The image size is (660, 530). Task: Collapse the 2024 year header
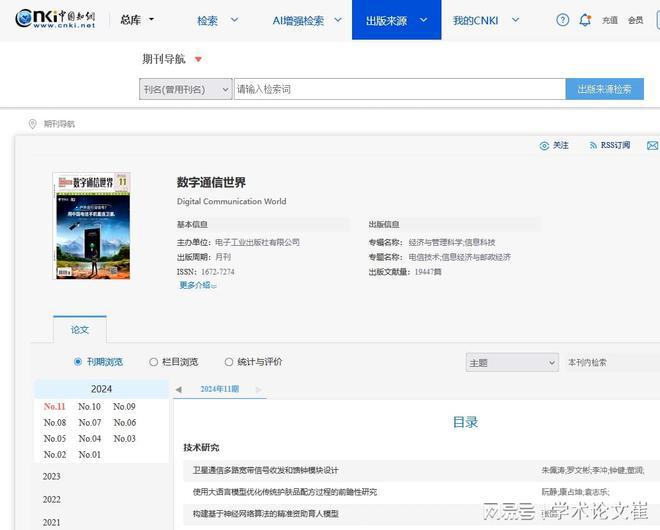click(x=101, y=389)
